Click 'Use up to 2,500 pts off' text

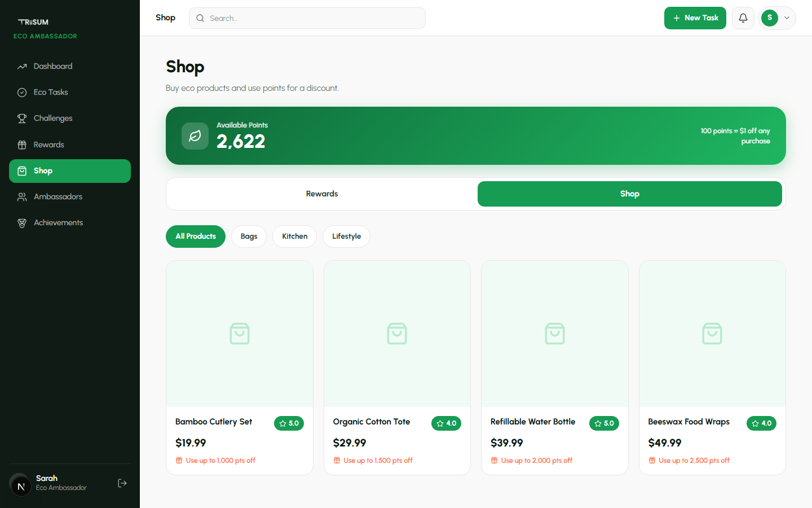coord(694,461)
